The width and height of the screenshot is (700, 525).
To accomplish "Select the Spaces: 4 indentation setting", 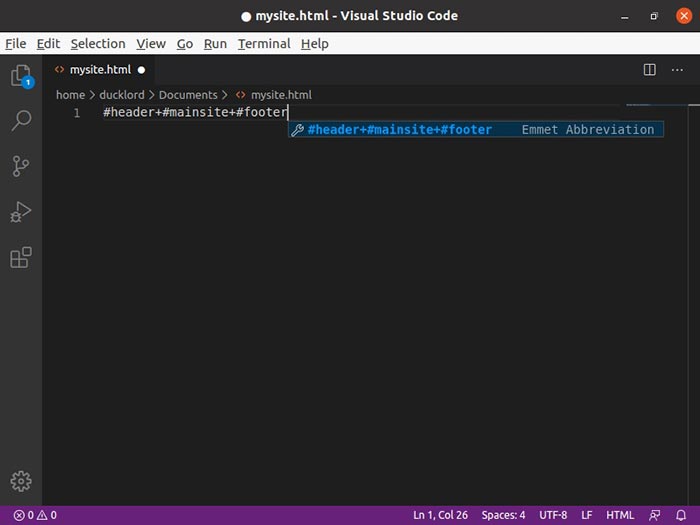I will [503, 515].
